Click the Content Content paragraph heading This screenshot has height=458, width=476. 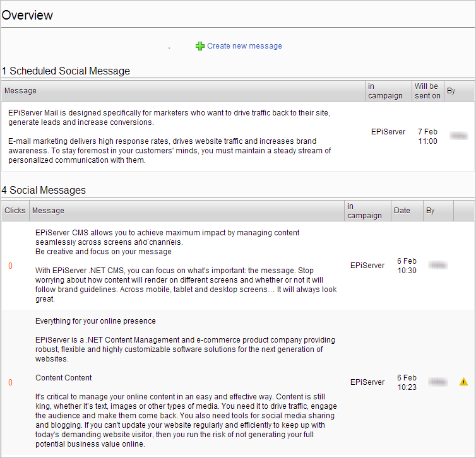(x=64, y=378)
